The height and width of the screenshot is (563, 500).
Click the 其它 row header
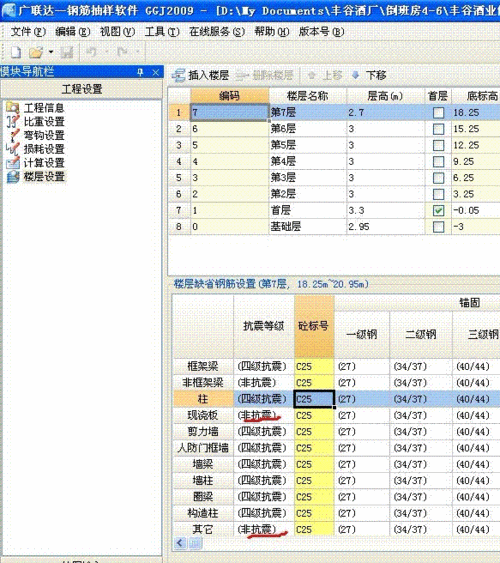point(203,529)
